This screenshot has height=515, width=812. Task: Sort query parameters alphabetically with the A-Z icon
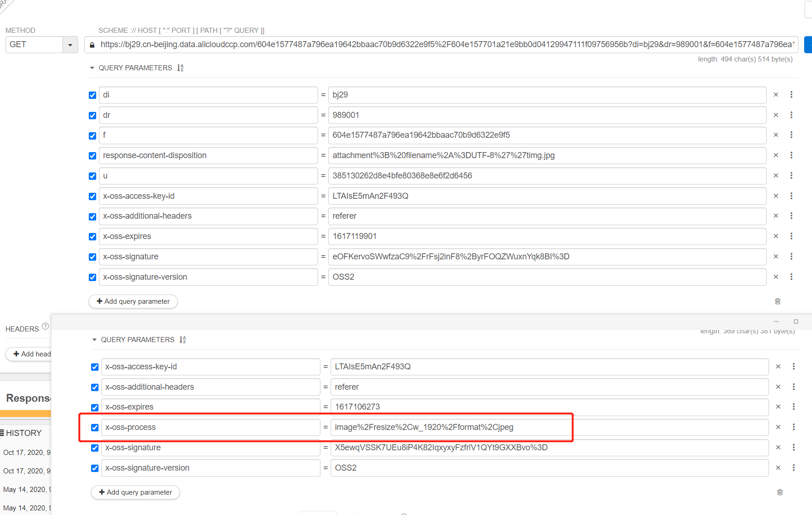180,67
